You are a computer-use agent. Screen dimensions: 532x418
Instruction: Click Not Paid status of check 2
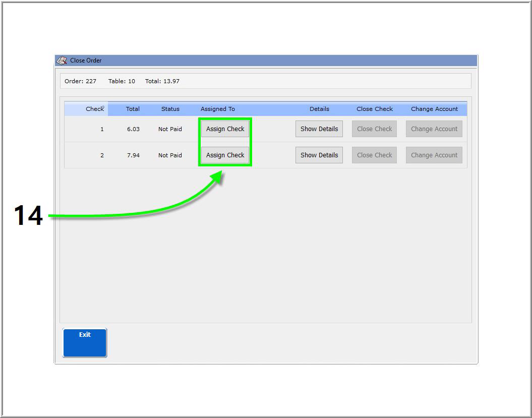pos(170,155)
